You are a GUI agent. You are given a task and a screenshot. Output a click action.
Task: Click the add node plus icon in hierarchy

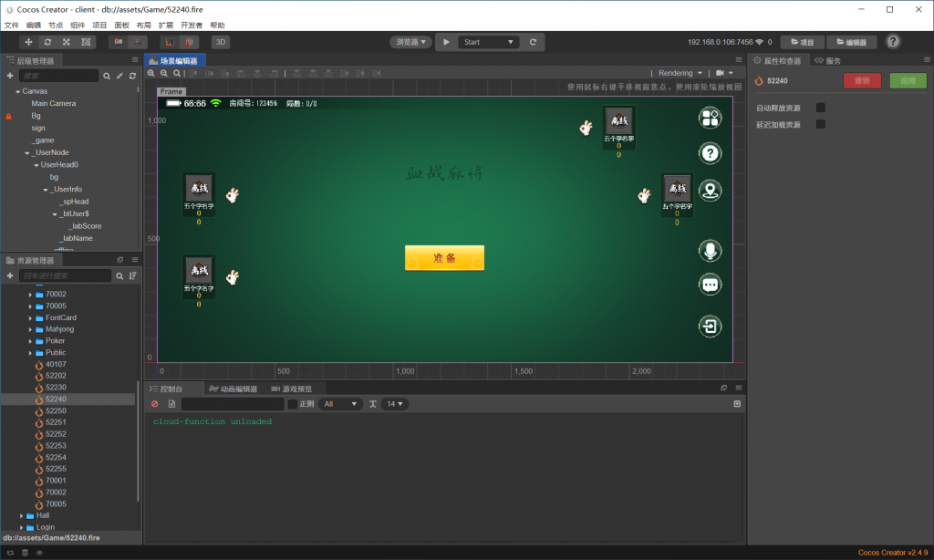[10, 76]
